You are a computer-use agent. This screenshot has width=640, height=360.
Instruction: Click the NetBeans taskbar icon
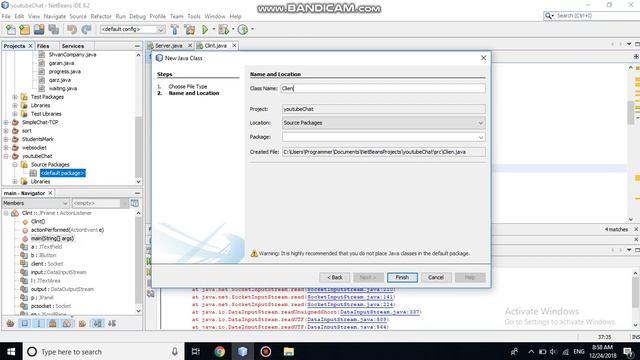pos(242,351)
